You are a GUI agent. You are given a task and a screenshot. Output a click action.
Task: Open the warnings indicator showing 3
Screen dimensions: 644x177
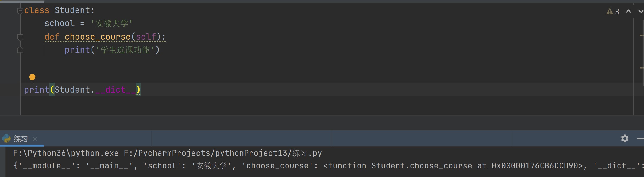(x=612, y=12)
